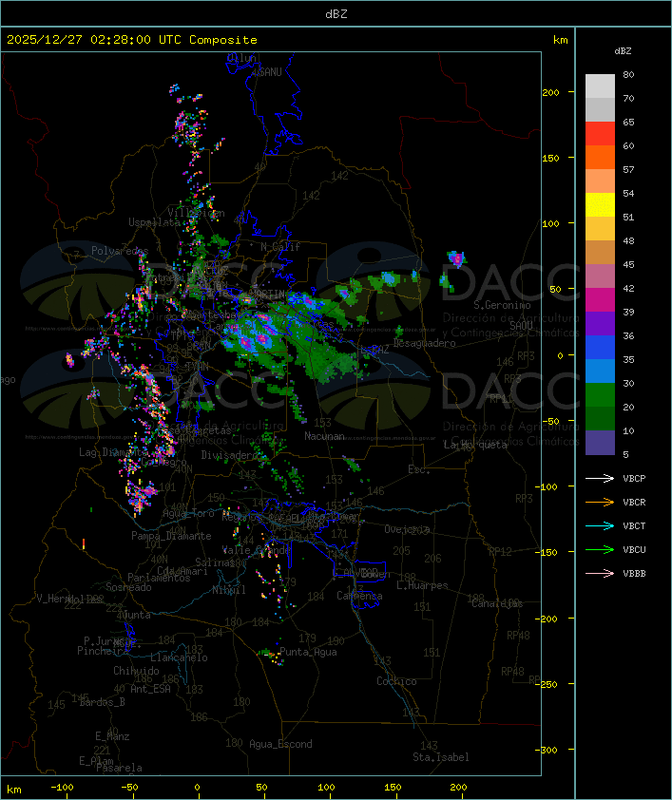Viewport: 672px width, 800px height.
Task: Click the tan 45-48 dBZ swatch
Action: (600, 252)
